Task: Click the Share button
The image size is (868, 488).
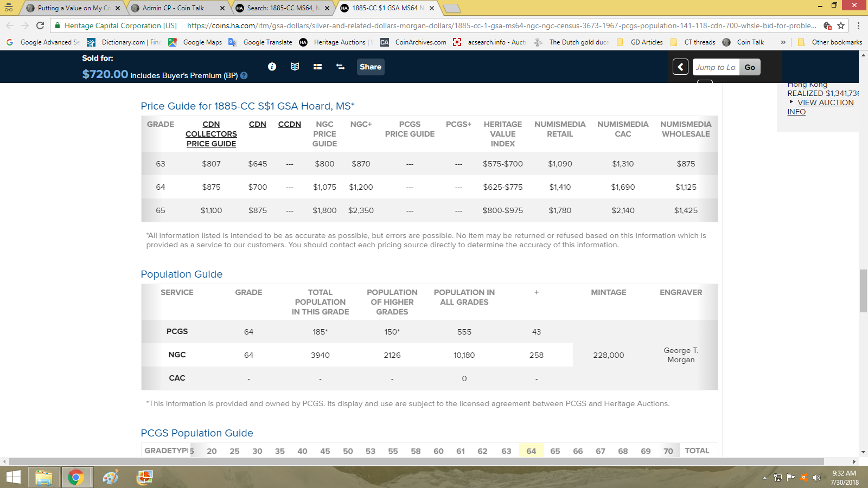Action: coord(371,67)
